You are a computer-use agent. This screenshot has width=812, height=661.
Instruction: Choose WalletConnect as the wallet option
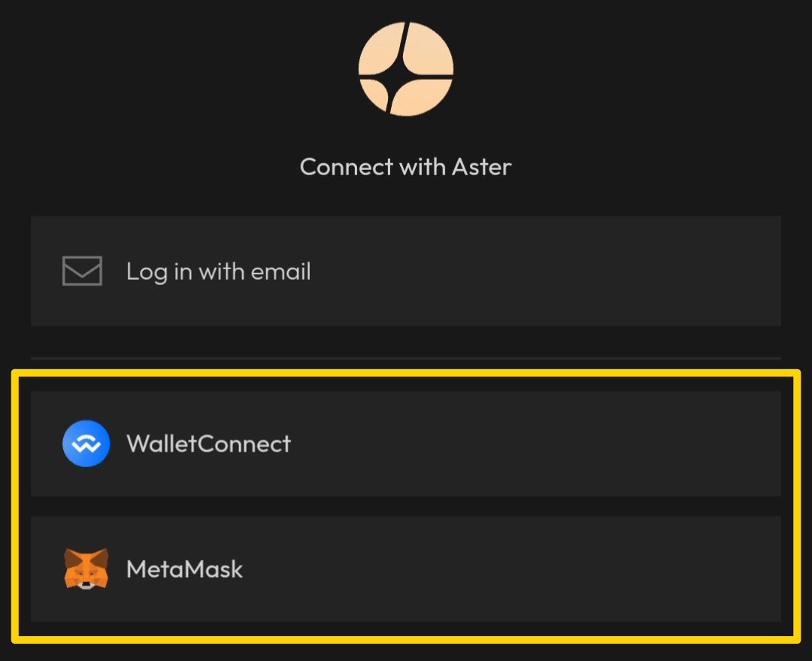coord(406,443)
